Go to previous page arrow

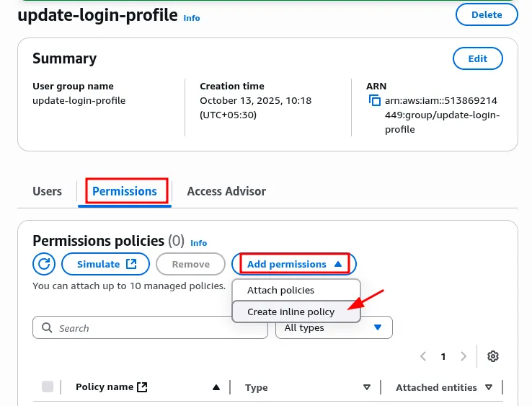point(423,356)
